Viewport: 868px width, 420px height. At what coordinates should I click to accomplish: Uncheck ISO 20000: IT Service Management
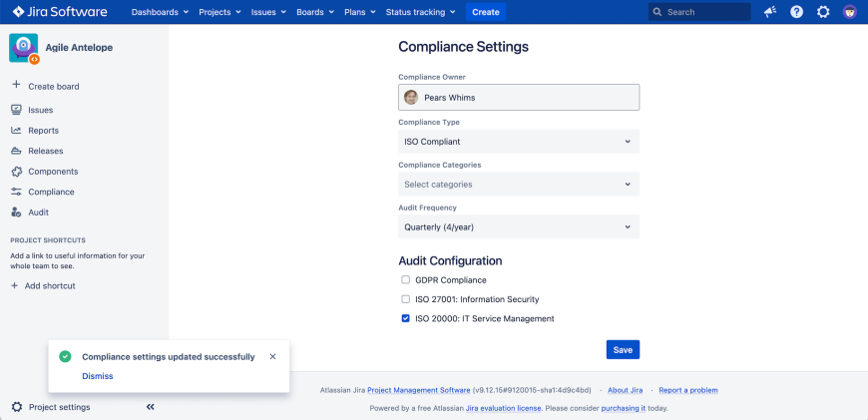click(x=406, y=319)
